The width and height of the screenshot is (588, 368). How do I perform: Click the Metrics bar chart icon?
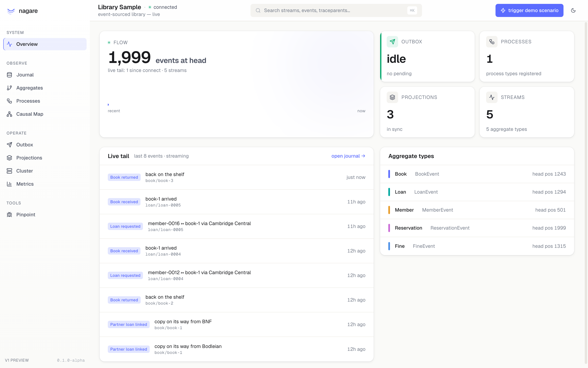[x=9, y=184]
